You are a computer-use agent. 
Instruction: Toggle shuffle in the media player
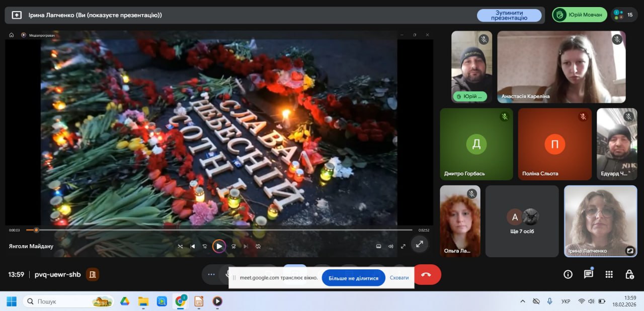(181, 246)
